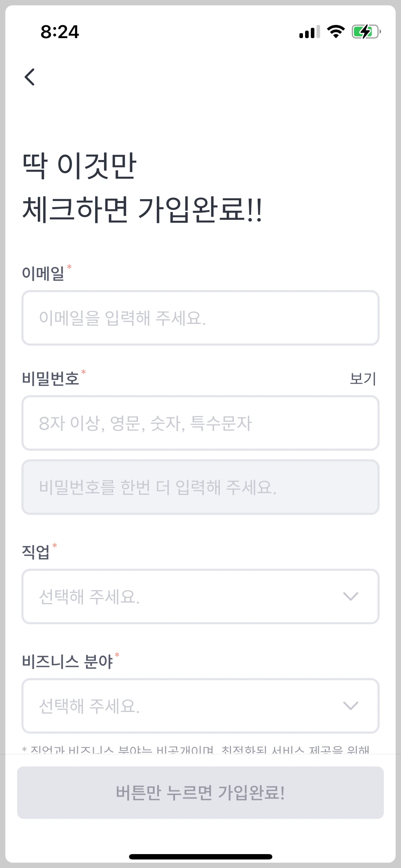The width and height of the screenshot is (401, 868).
Task: Focus the 8자 이상 password field
Action: point(200,423)
